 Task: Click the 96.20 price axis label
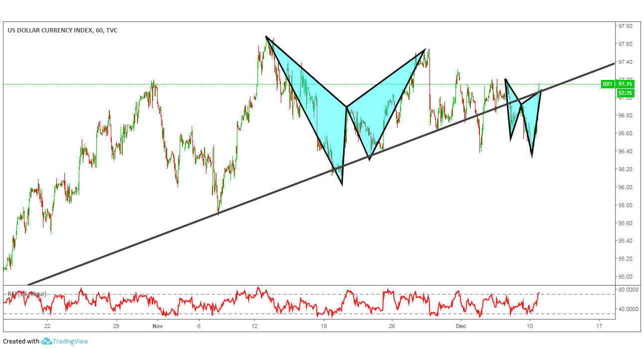(x=626, y=169)
